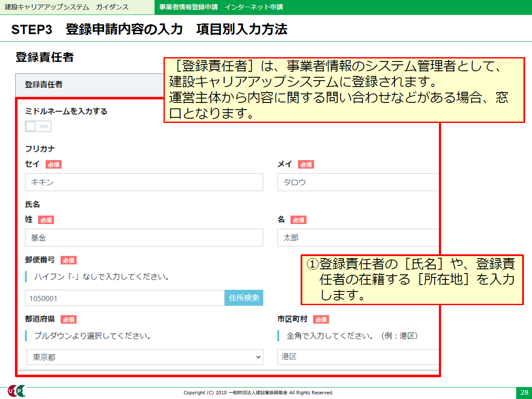
Task: Click the page number 28 box
Action: coord(524,393)
